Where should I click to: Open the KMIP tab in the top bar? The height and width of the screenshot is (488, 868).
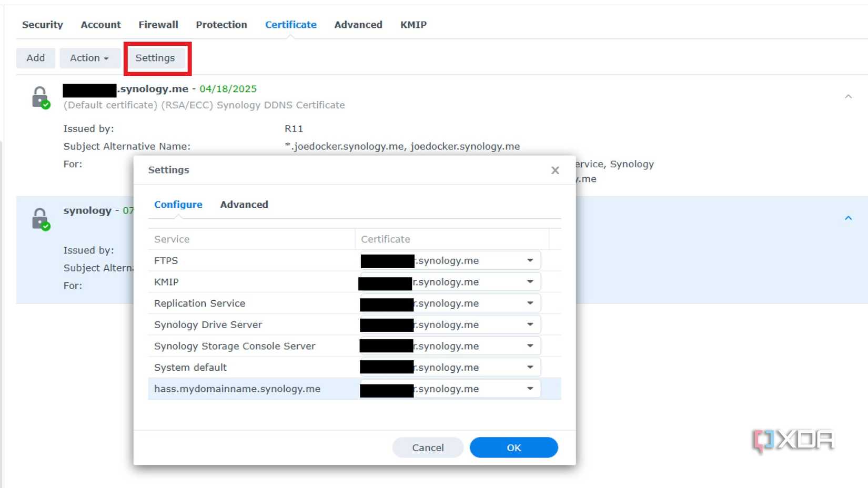(413, 24)
